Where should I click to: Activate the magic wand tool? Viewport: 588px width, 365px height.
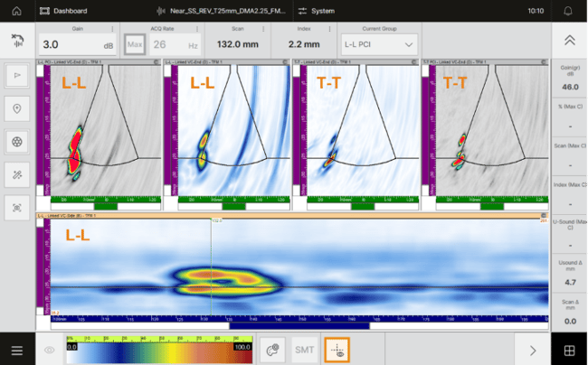17,175
